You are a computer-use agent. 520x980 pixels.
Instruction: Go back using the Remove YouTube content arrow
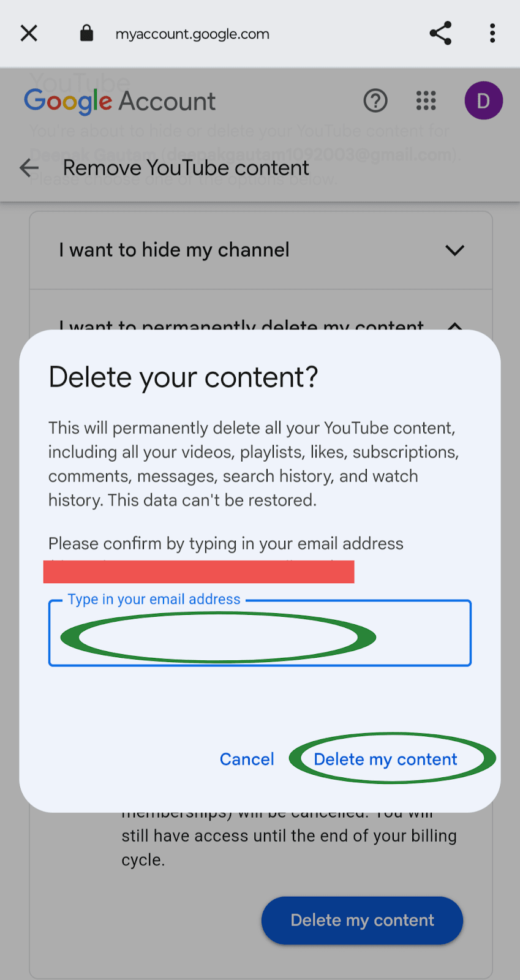pos(29,168)
